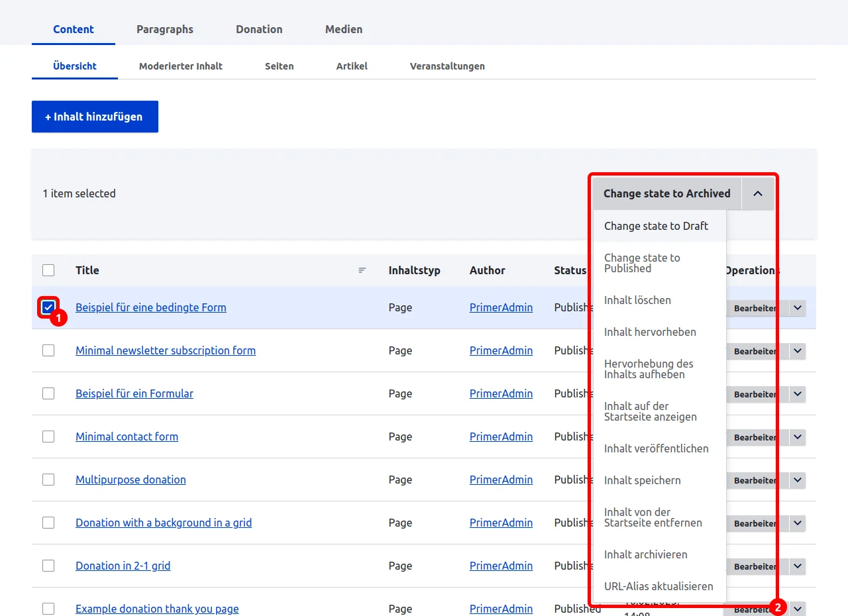Viewport: 848px width, 616px height.
Task: Check the Minimal contact form row checkbox
Action: 48,436
